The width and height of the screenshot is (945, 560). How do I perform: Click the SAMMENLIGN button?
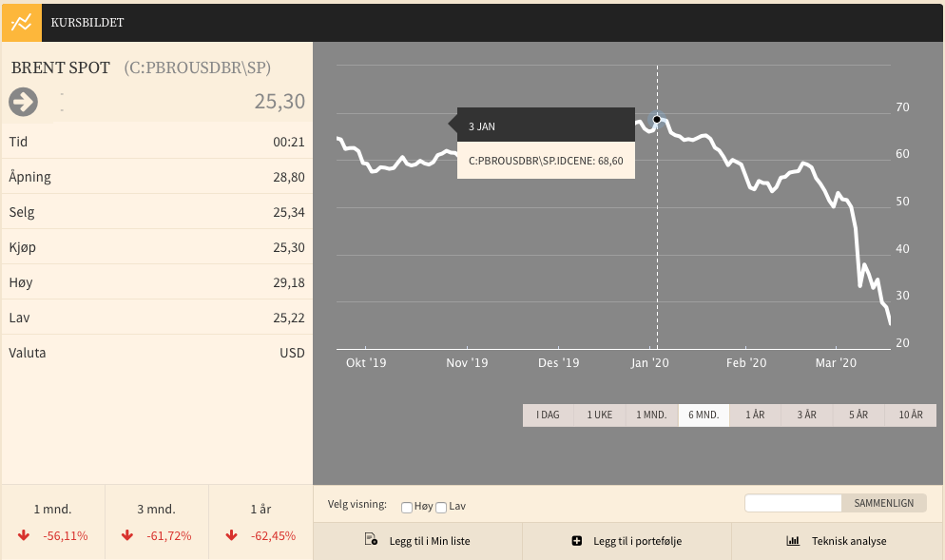coord(883,503)
